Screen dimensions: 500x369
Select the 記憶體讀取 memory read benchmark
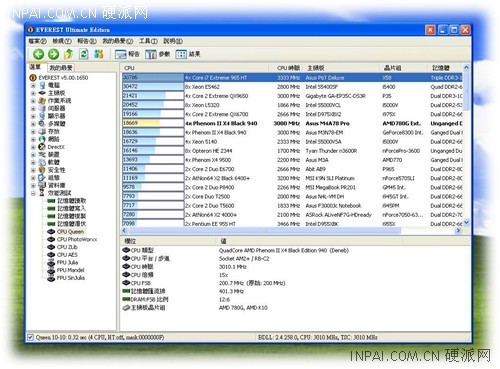click(72, 201)
